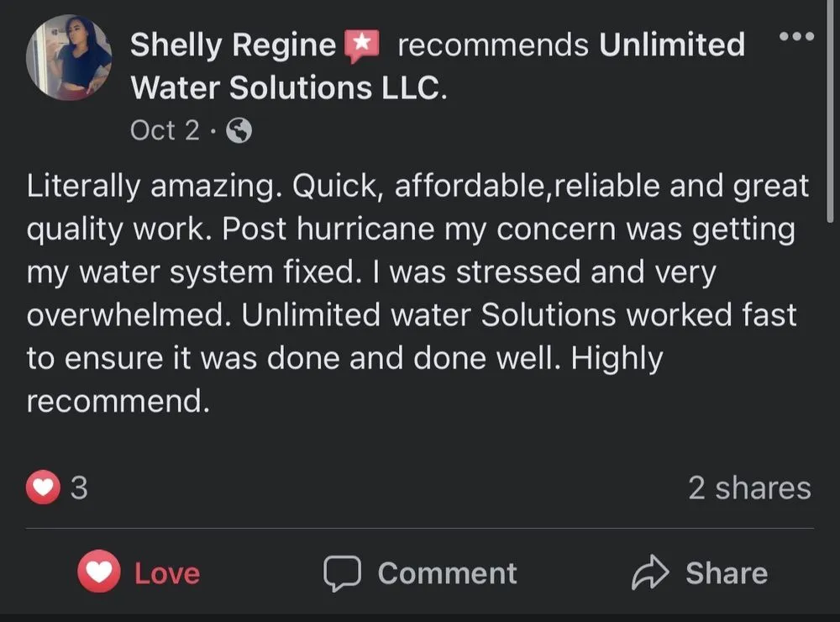Viewport: 840px width, 622px height.
Task: View who shared via the 2 shares link
Action: point(750,486)
